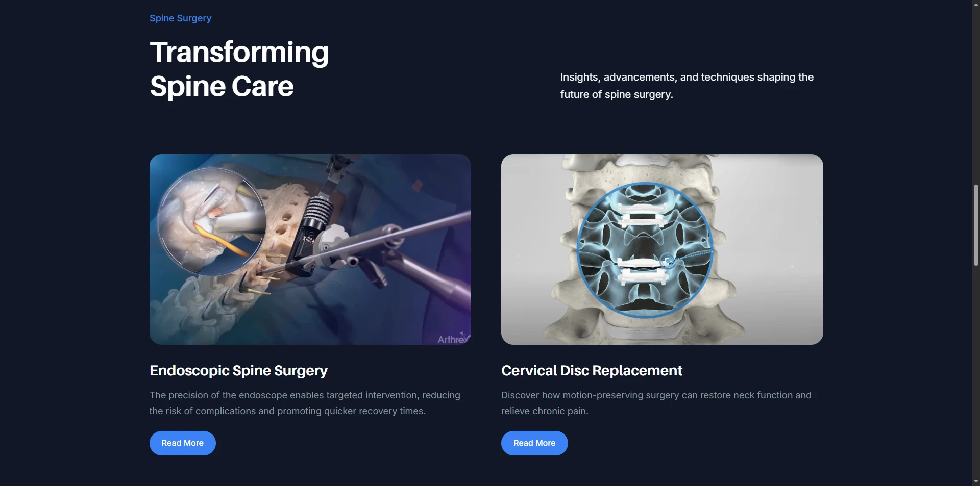Viewport: 980px width, 486px height.
Task: Open Read More for Cervical Disc Replacement
Action: click(x=534, y=443)
